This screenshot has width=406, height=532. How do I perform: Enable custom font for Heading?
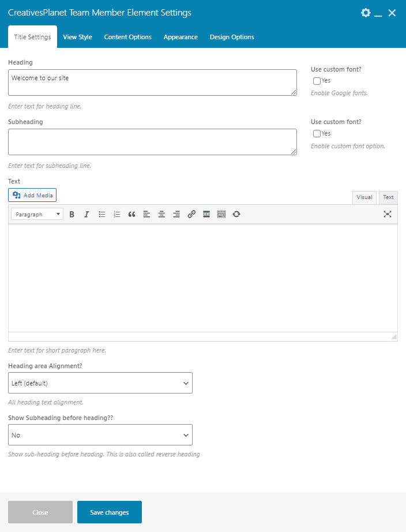pos(317,81)
